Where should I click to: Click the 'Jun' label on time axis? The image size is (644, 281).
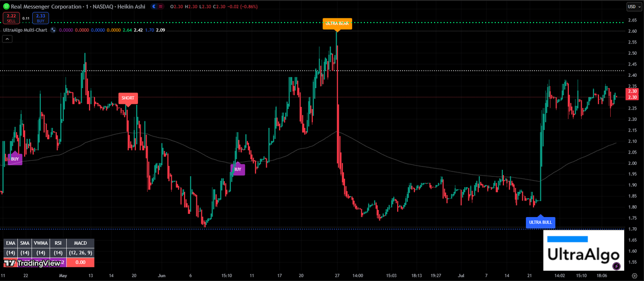[162, 275]
